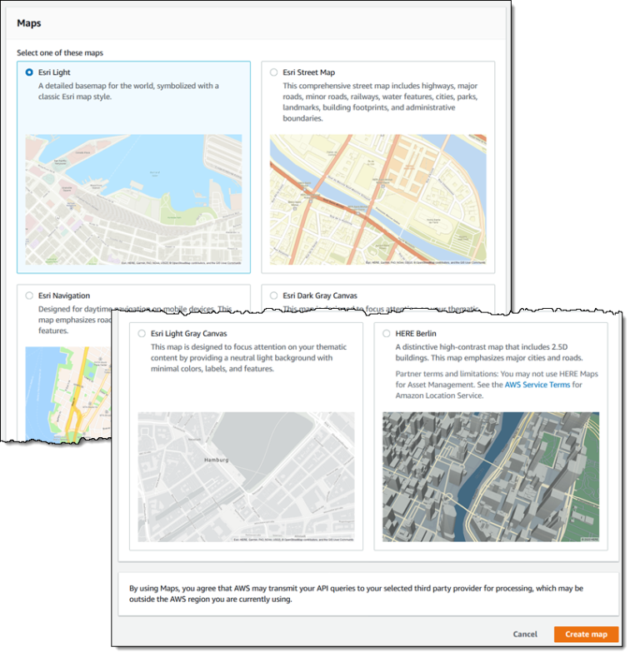Screen dimensions: 640x672
Task: Click the 'Esri Light' title text
Action: point(54,72)
